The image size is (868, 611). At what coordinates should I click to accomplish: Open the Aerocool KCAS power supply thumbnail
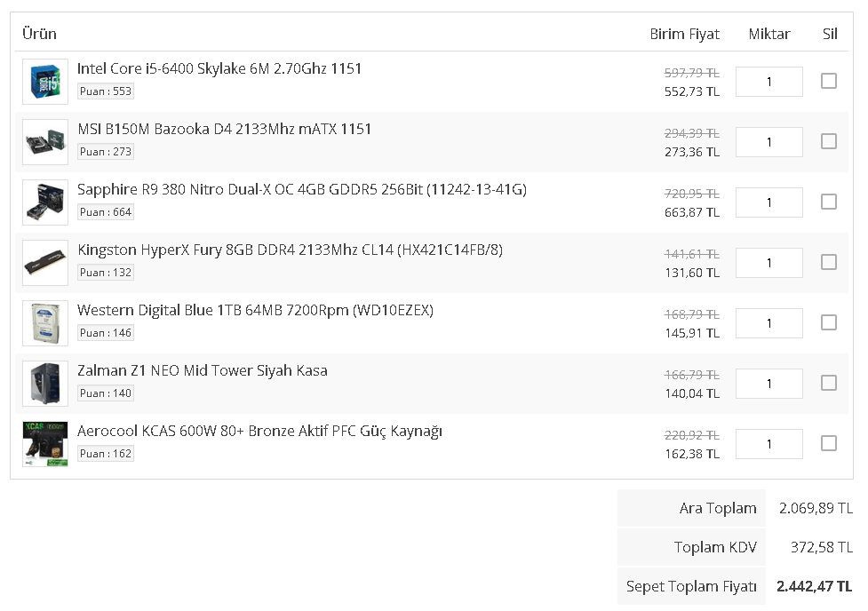45,443
